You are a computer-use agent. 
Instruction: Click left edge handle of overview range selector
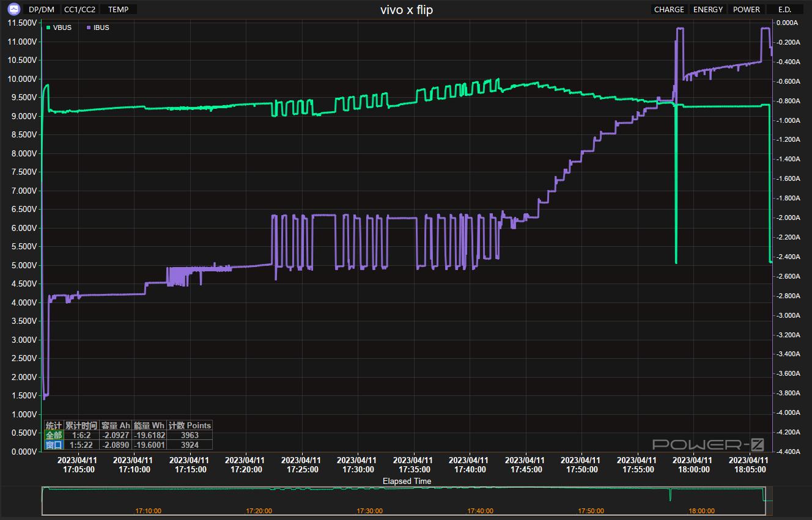(x=42, y=501)
